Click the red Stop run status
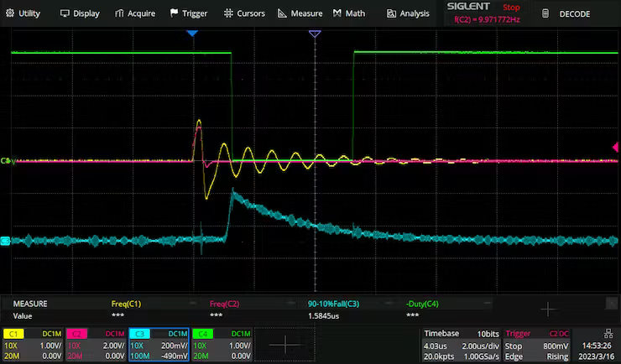This screenshot has width=621, height=364. (x=511, y=8)
